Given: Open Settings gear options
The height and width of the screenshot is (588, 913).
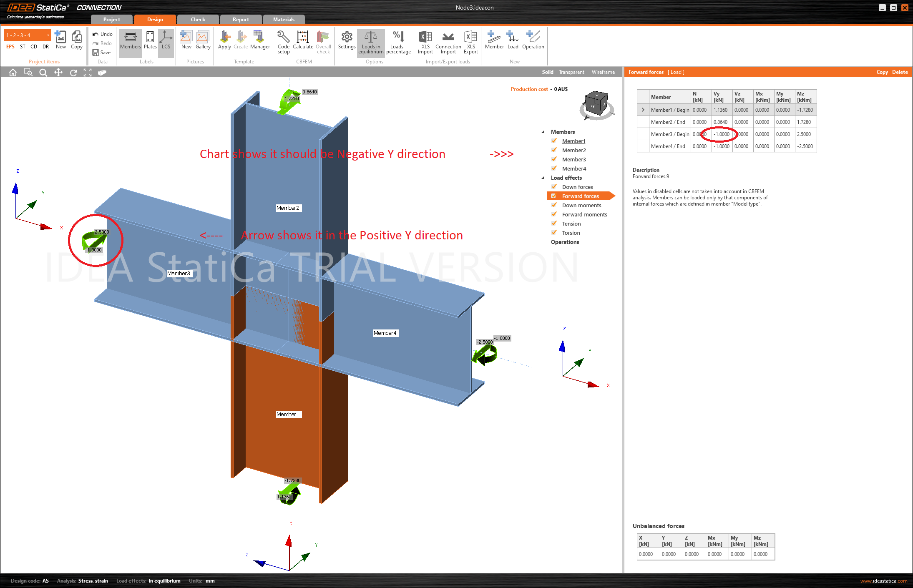Looking at the screenshot, I should click(x=347, y=40).
